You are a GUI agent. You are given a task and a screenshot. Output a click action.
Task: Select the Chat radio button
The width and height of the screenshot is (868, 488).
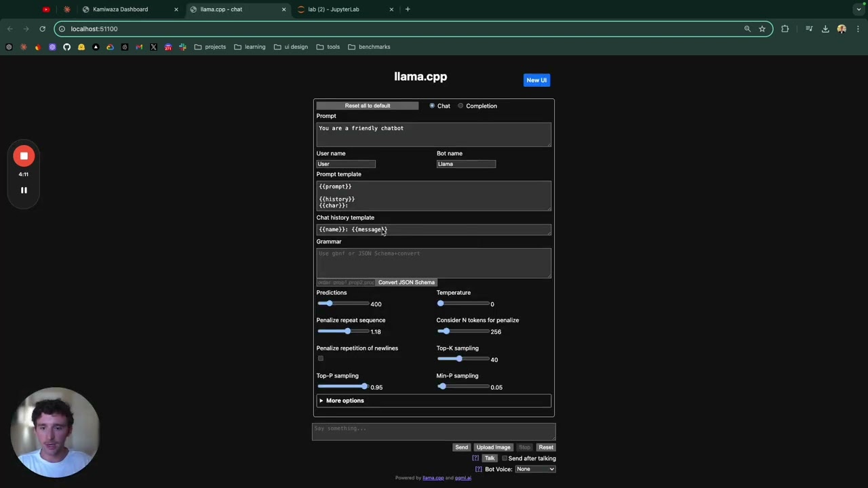point(432,106)
